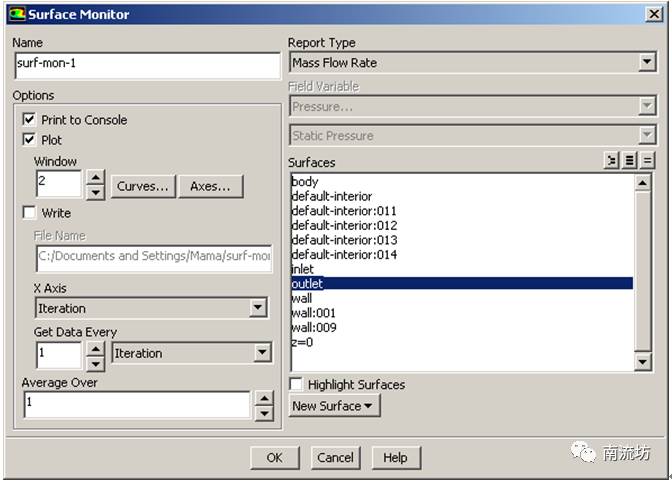Click the surfaces list scroll down arrow

pyautogui.click(x=642, y=362)
